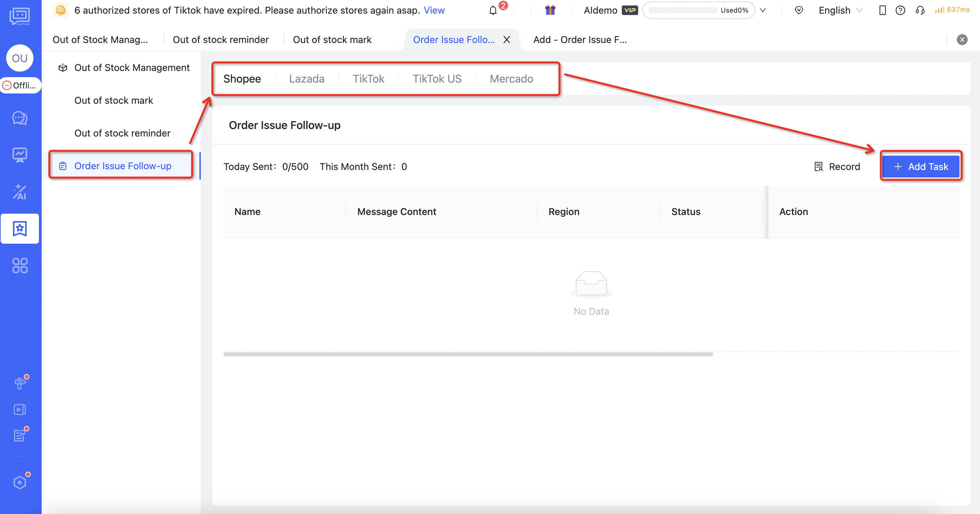Click the View link in notice
Image resolution: width=980 pixels, height=514 pixels.
(x=434, y=10)
